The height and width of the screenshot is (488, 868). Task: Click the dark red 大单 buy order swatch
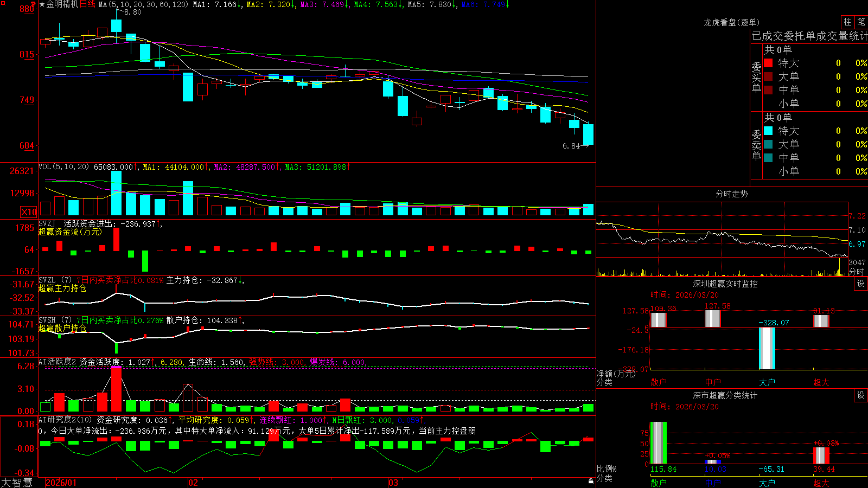[768, 76]
